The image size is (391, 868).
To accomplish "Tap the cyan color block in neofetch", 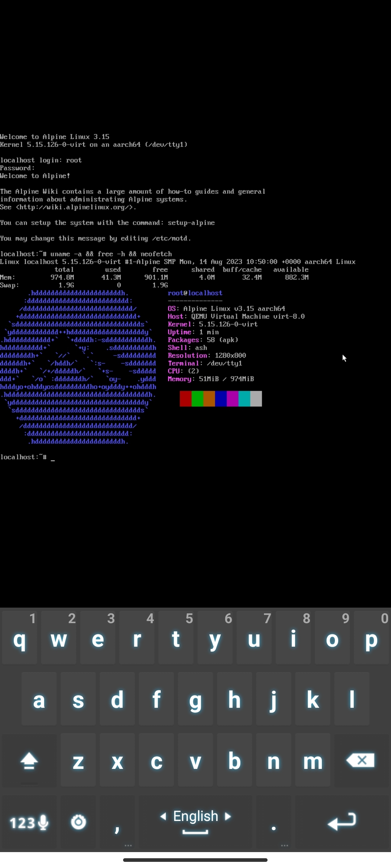I will point(244,399).
